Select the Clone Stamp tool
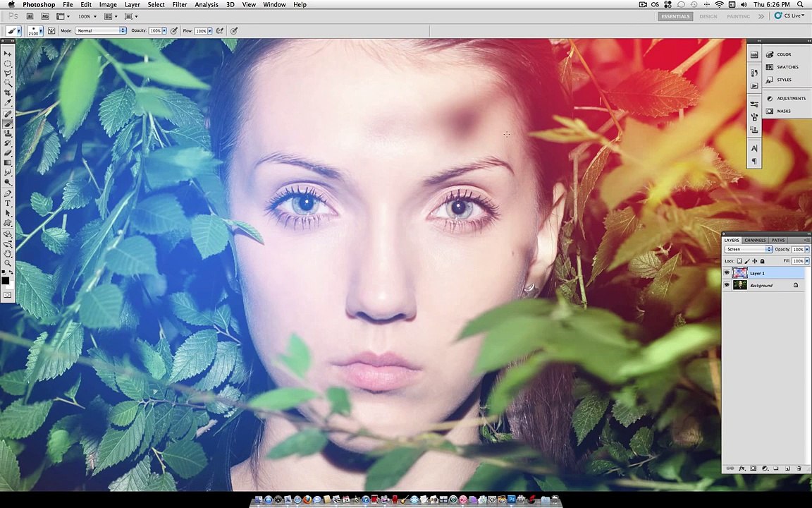 [x=8, y=133]
